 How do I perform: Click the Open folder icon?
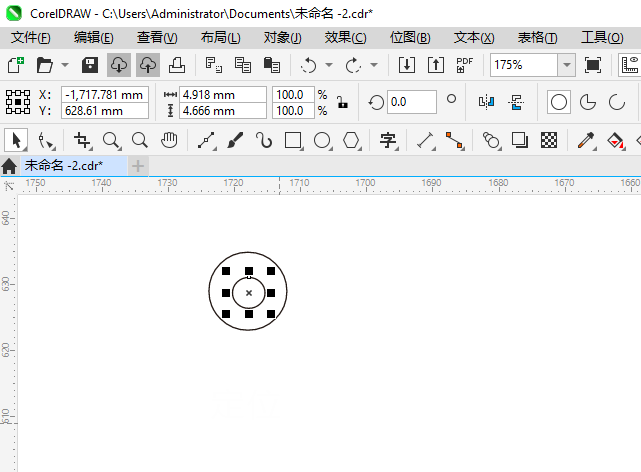(x=45, y=65)
